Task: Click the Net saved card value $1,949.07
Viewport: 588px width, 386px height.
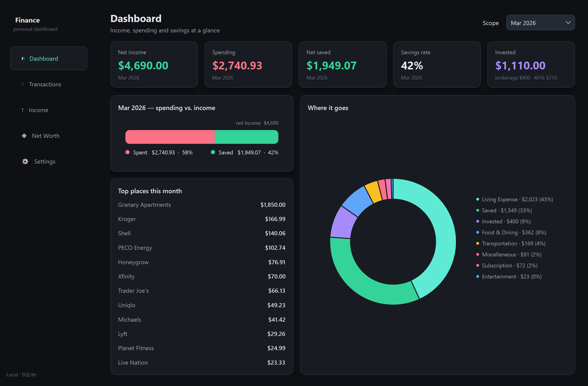Action: coord(331,65)
